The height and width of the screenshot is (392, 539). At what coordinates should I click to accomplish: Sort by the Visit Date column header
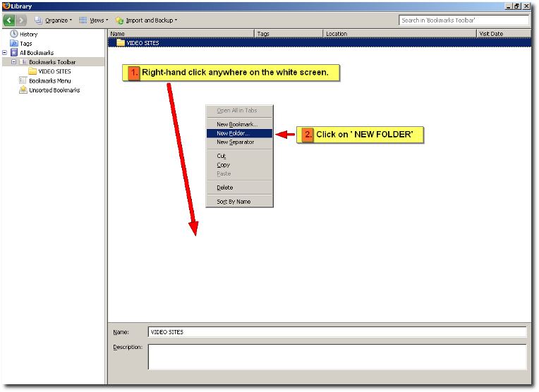click(504, 34)
